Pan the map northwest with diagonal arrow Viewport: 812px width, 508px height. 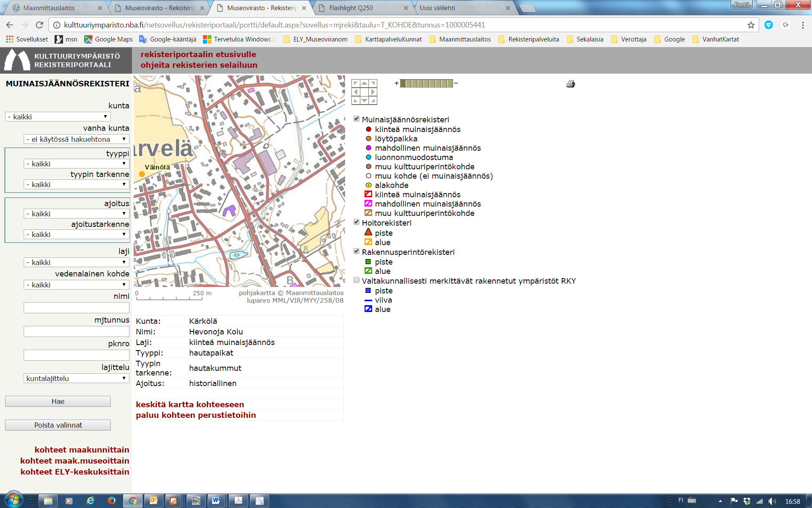(x=356, y=83)
